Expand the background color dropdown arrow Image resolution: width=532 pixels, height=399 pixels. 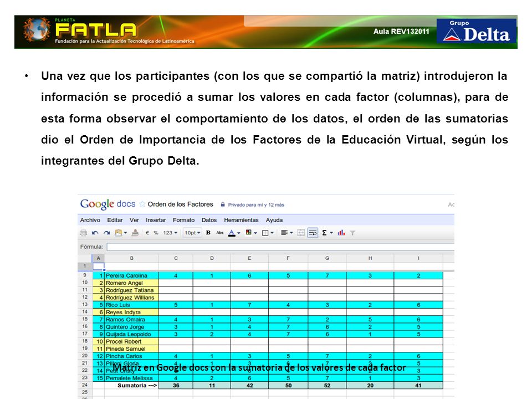255,233
